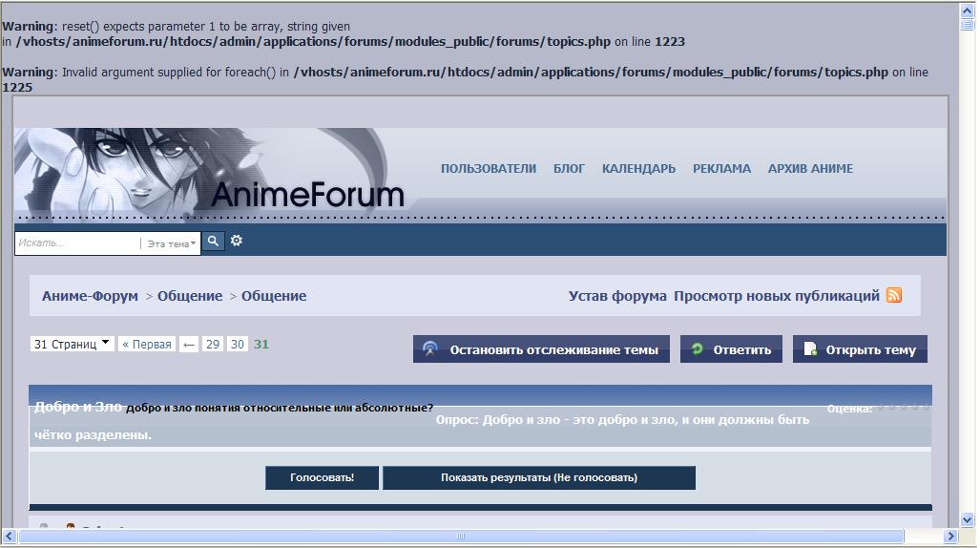Viewport: 980px width, 548px height.
Task: Open the РЕКЛАМА menu item
Action: point(721,168)
